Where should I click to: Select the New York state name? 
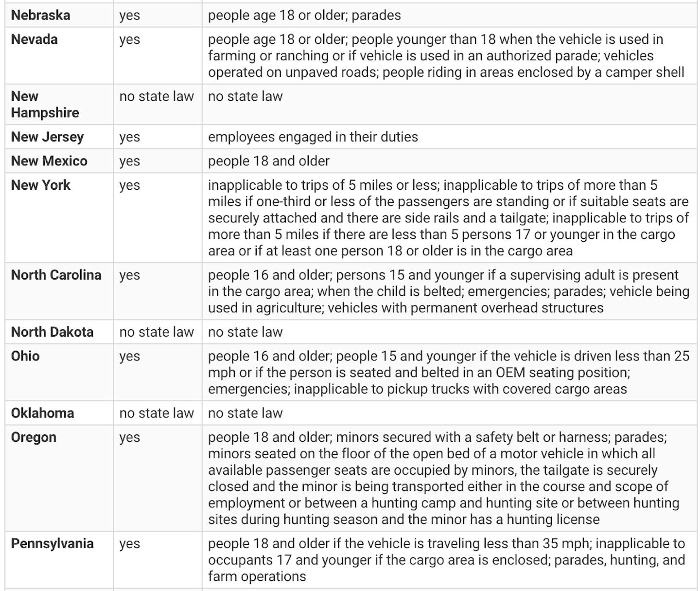(41, 185)
